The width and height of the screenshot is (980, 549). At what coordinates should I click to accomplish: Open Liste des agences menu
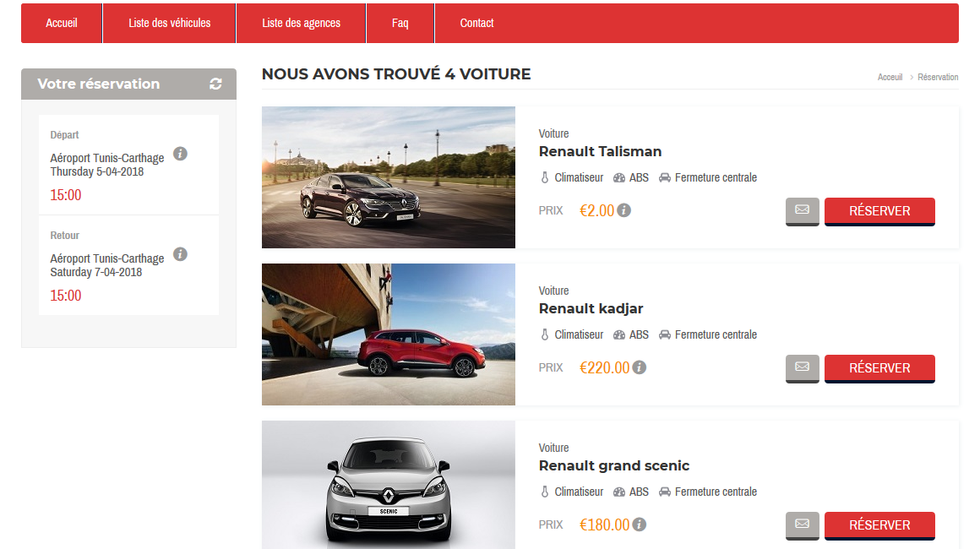[302, 23]
